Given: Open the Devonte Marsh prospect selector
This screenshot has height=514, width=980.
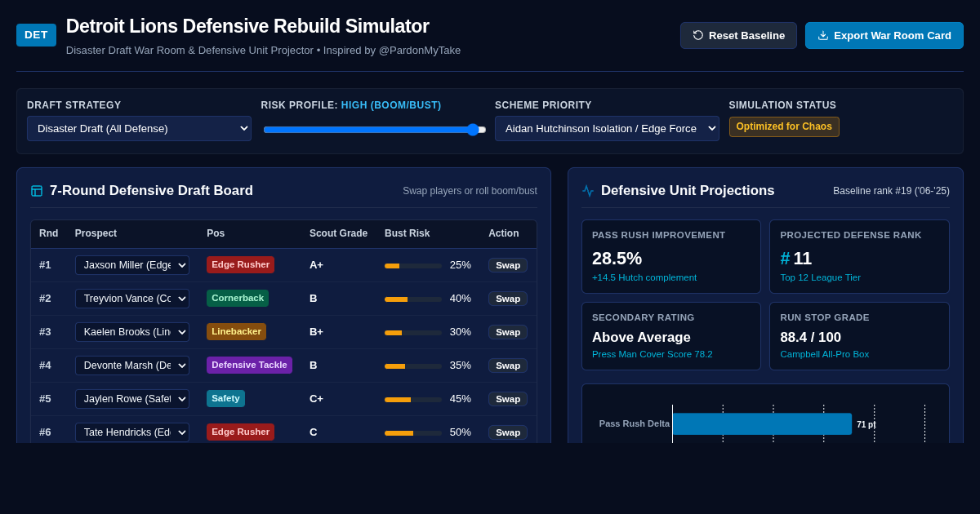Looking at the screenshot, I should (x=132, y=366).
